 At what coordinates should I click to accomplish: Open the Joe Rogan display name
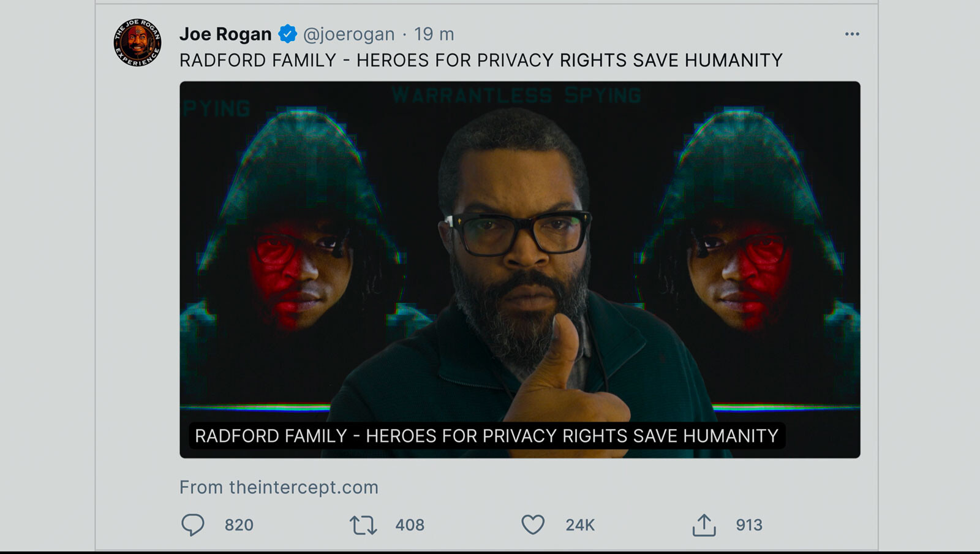point(225,34)
